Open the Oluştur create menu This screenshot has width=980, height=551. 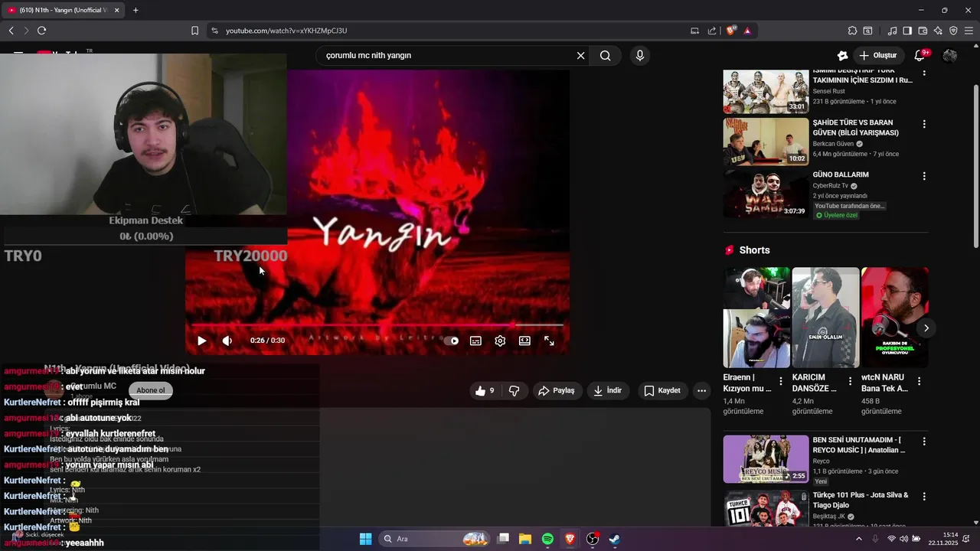877,55
